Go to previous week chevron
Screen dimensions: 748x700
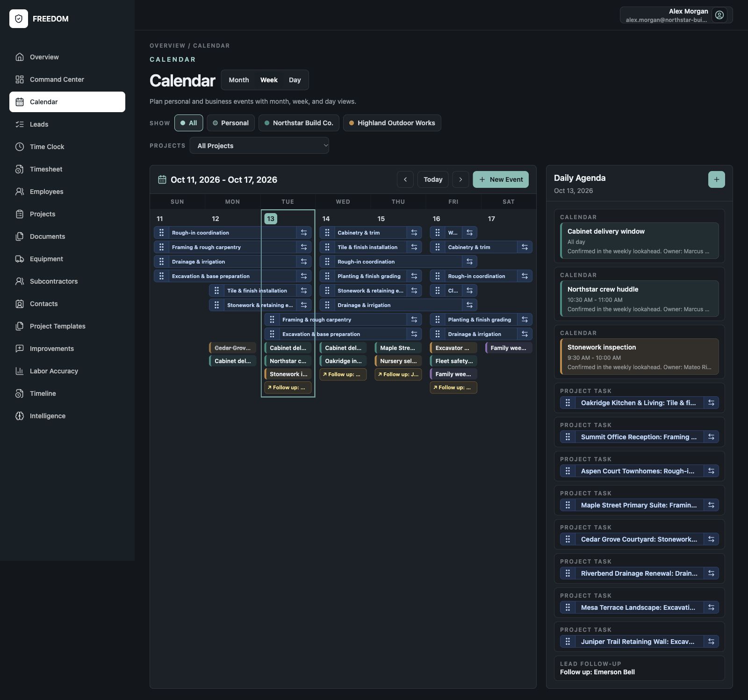[x=405, y=179]
